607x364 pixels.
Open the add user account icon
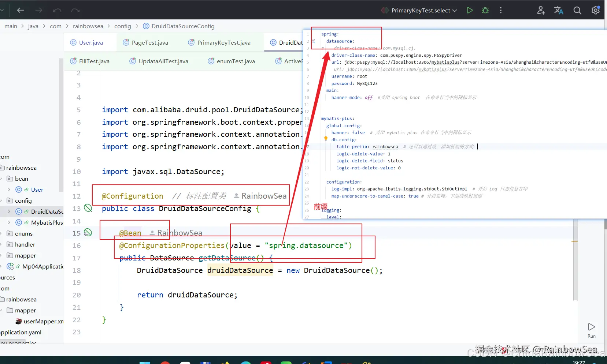point(541,10)
